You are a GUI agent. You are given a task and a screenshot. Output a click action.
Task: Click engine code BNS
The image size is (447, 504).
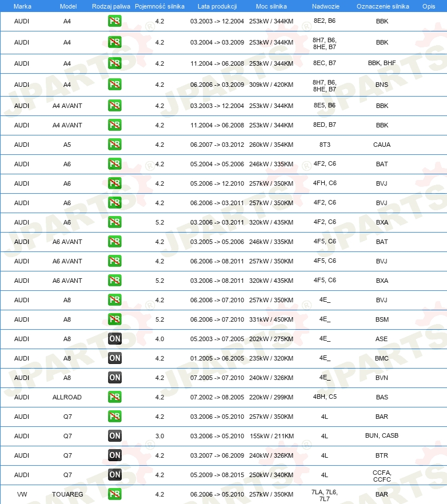(x=382, y=85)
